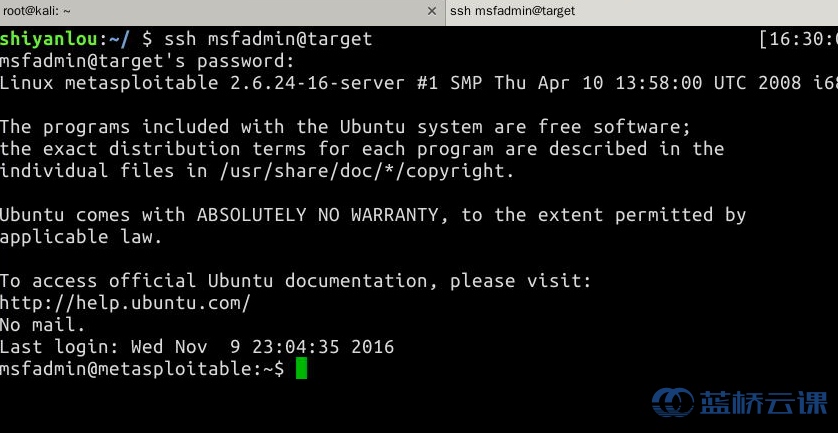Viewport: 838px width, 433px height.
Task: Open the help.ubuntu.com URL
Action: coord(125,303)
